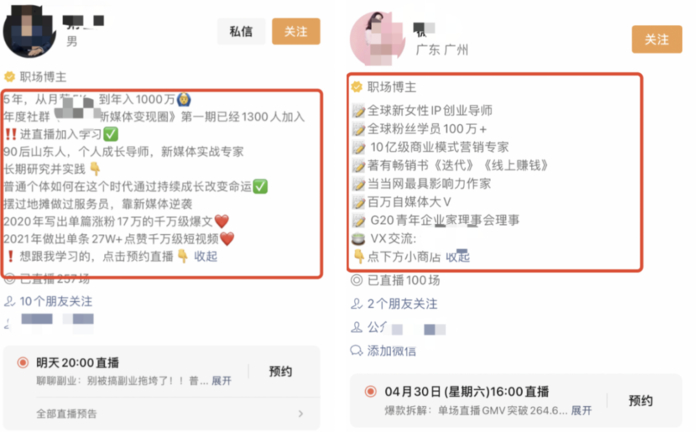Collapse the right bio with 收起

(458, 257)
